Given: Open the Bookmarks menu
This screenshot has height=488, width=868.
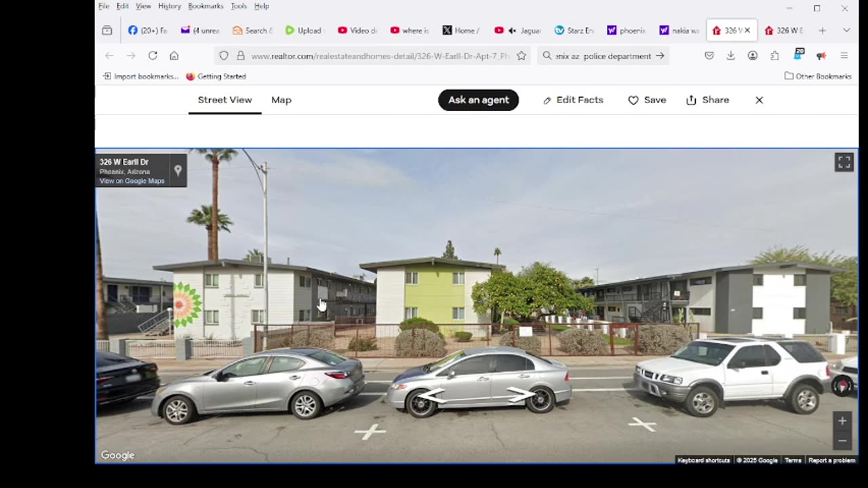Looking at the screenshot, I should pos(205,6).
